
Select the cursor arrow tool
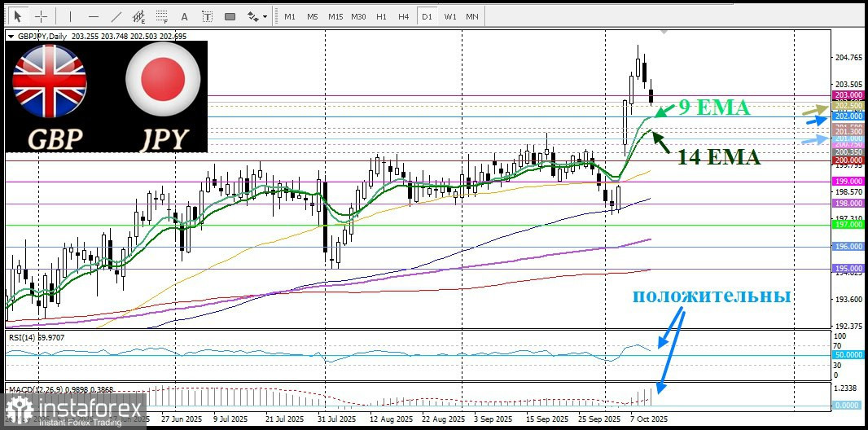tap(18, 16)
